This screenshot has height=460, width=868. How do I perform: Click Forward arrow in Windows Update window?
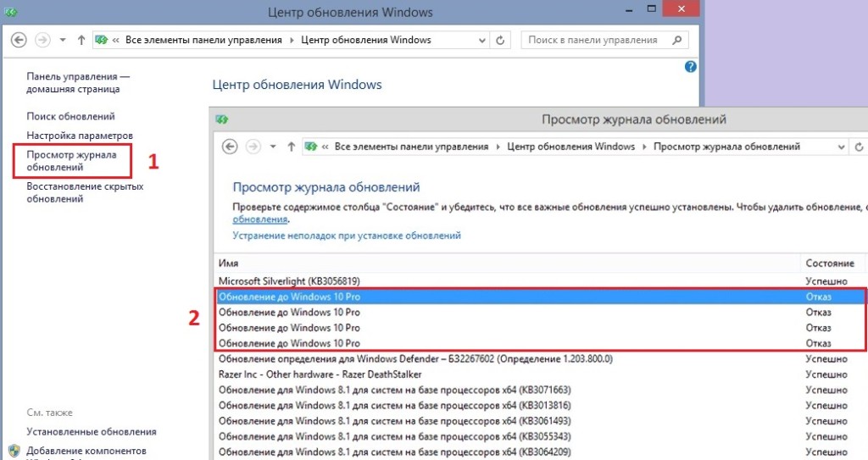(x=42, y=40)
